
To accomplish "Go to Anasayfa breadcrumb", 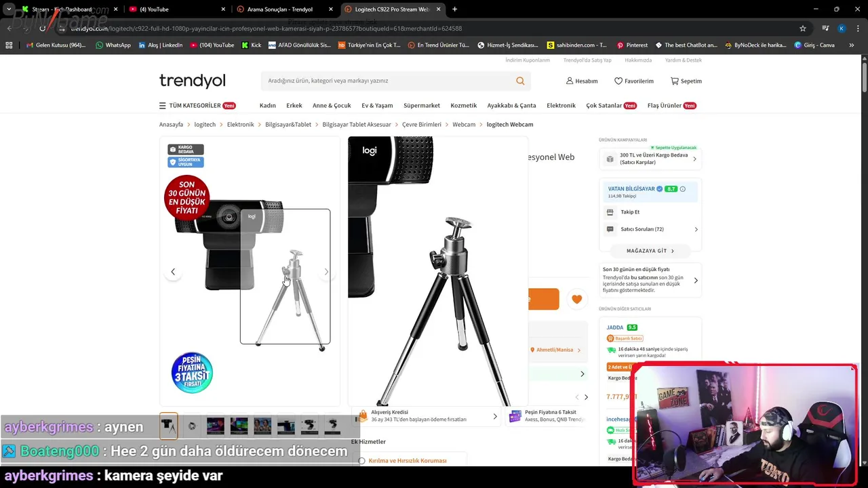I will tap(171, 125).
